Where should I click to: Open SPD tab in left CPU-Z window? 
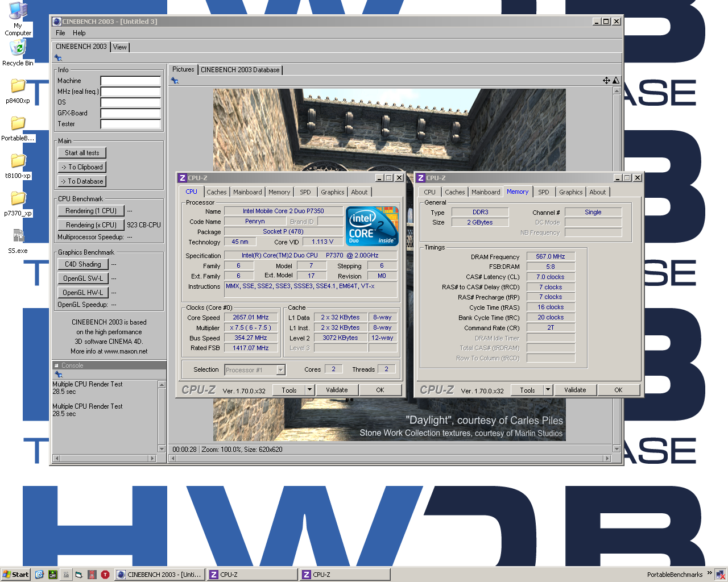[x=305, y=192]
